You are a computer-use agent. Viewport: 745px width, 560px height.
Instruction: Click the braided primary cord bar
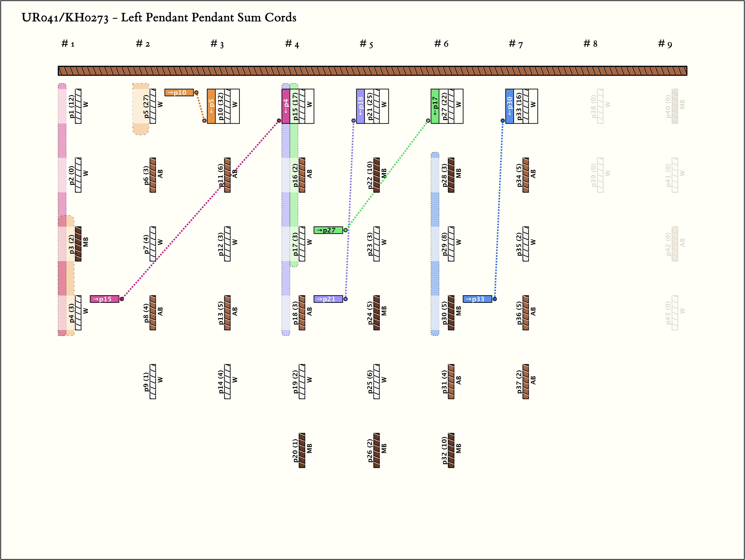coord(372,71)
